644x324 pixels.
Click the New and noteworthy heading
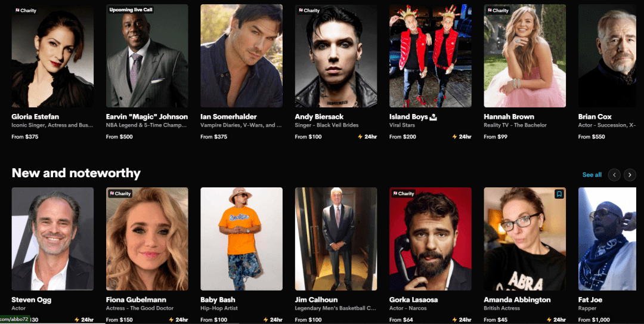pos(76,173)
